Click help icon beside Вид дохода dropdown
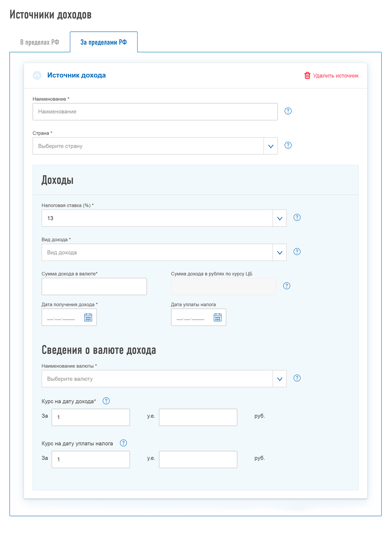The image size is (392, 537). click(x=297, y=252)
